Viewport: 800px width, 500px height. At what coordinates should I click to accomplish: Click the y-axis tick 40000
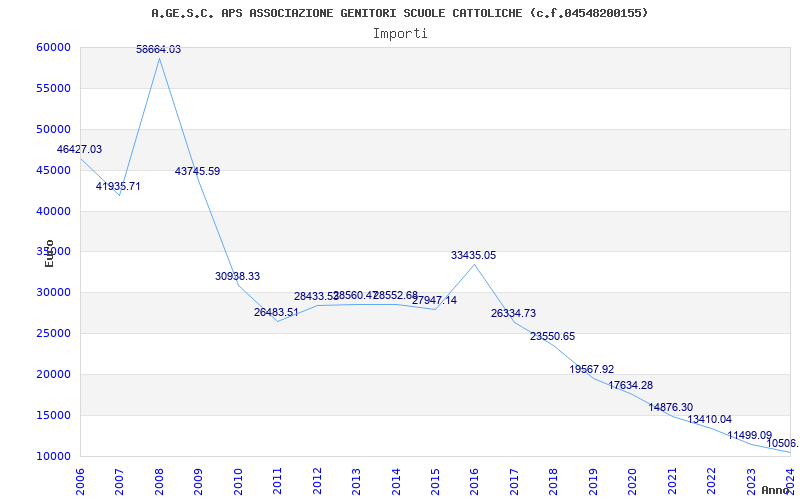(53, 211)
